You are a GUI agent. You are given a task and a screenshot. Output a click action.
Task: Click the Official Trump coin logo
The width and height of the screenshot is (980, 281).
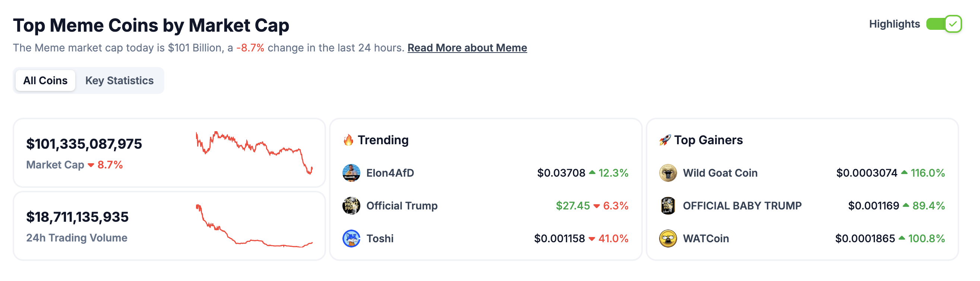point(351,206)
